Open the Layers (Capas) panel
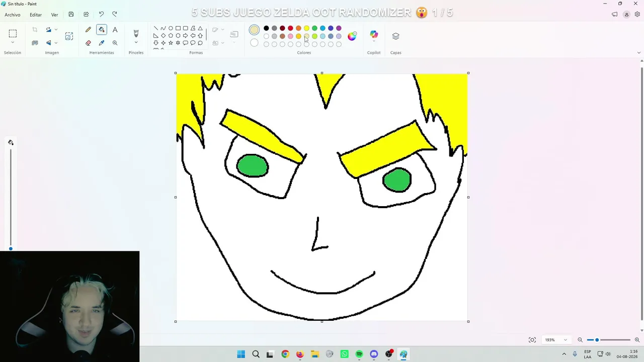Screen dimensions: 644x362 click(x=395, y=36)
